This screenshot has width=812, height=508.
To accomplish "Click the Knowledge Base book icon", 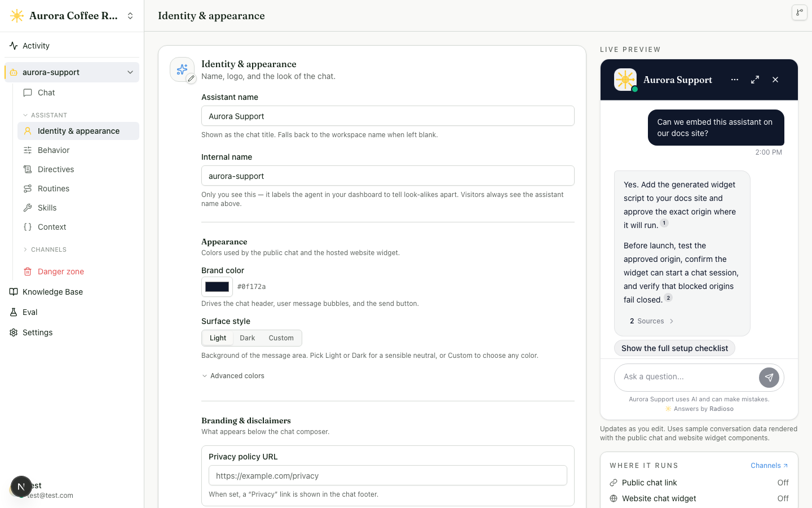I will 14,292.
